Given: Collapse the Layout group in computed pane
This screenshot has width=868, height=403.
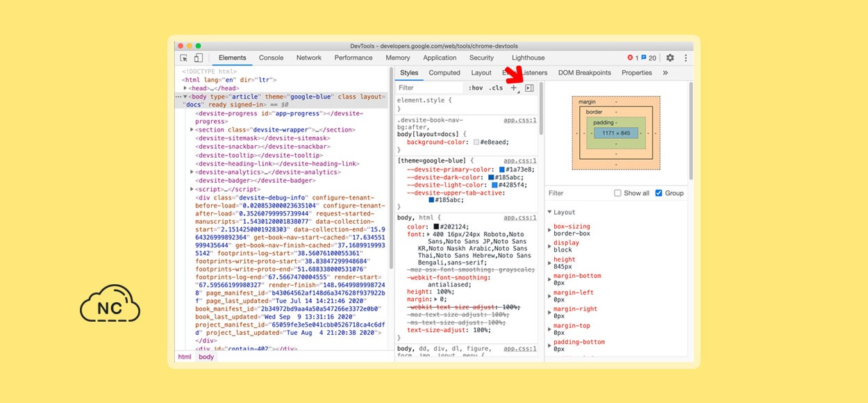Looking at the screenshot, I should (x=549, y=213).
